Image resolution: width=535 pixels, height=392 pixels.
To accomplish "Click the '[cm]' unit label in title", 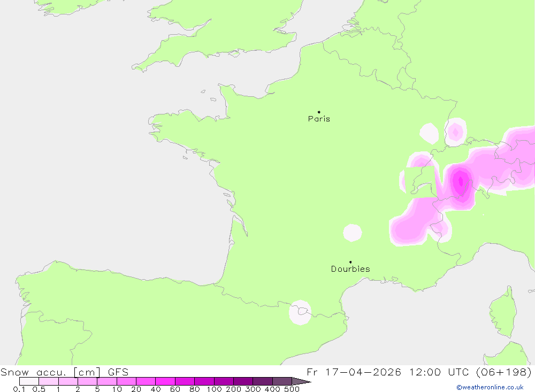I will [x=87, y=372].
